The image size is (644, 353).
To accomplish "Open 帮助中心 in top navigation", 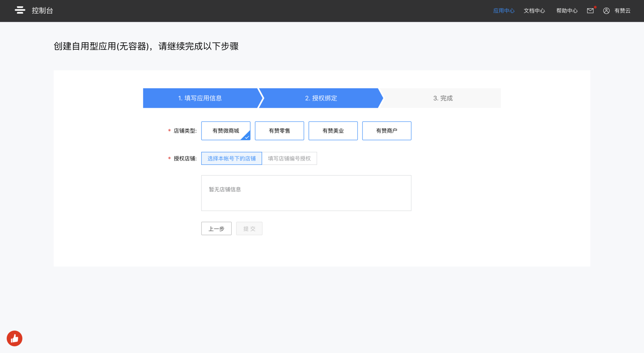I will pos(567,11).
